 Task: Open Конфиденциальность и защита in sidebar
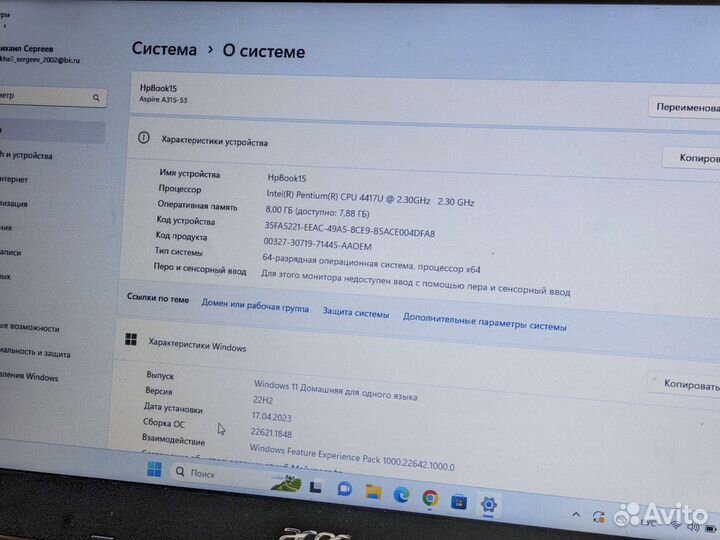[x=35, y=352]
